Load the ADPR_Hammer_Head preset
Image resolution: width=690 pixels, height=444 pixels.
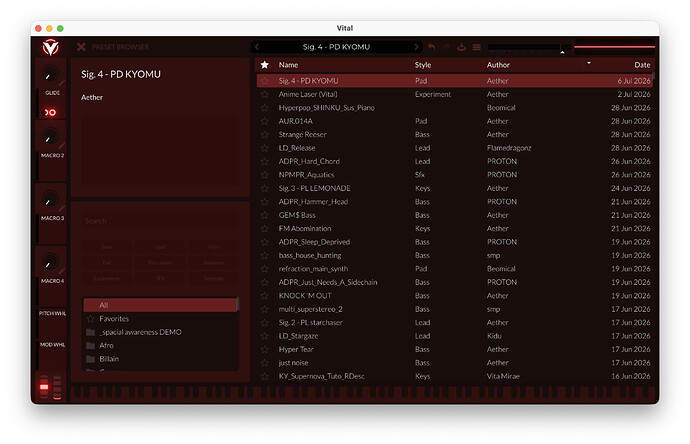click(x=455, y=202)
